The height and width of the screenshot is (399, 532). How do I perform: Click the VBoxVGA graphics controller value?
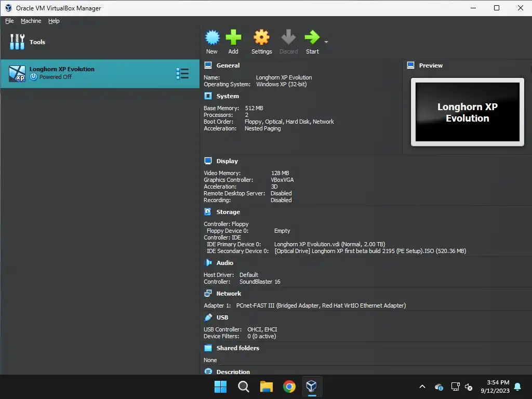click(282, 180)
